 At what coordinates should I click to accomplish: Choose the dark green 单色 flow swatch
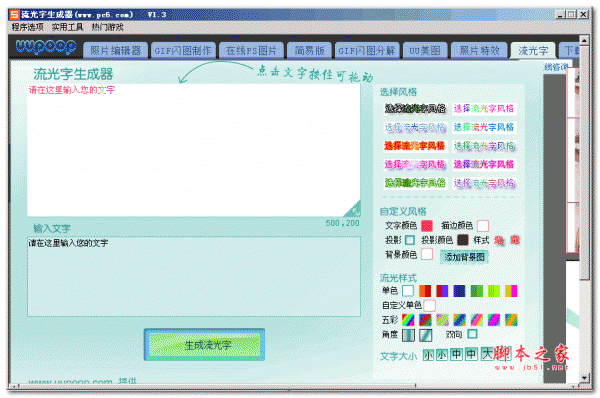(476, 291)
